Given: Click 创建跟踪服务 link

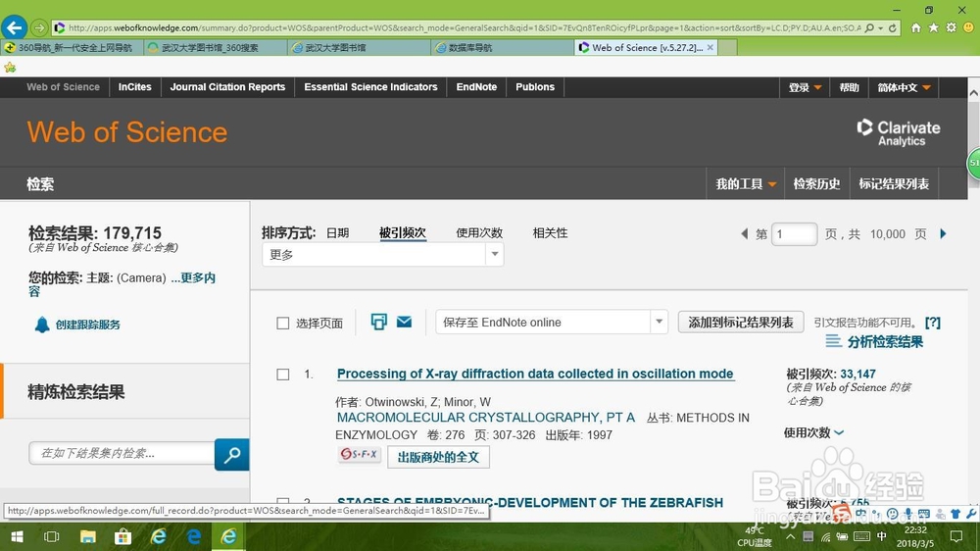Looking at the screenshot, I should (x=87, y=325).
